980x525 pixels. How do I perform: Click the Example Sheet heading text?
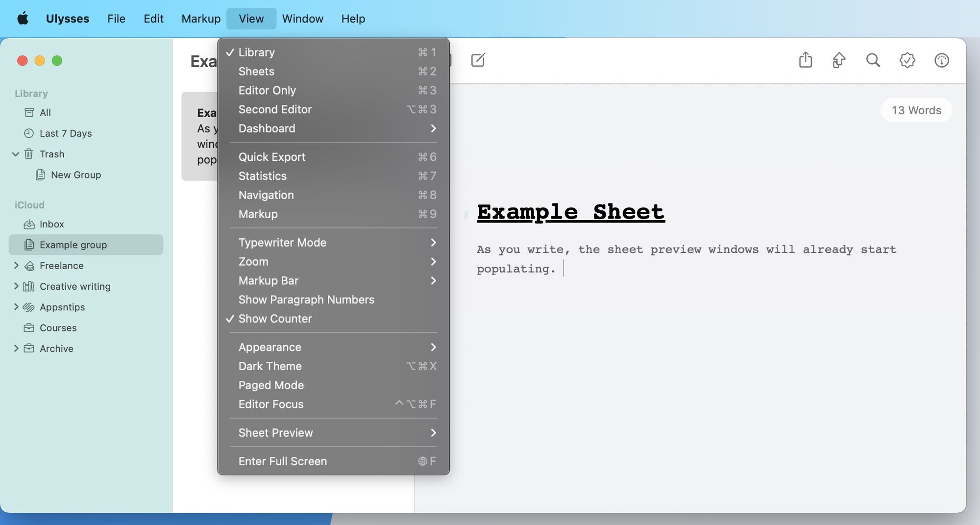pyautogui.click(x=570, y=212)
